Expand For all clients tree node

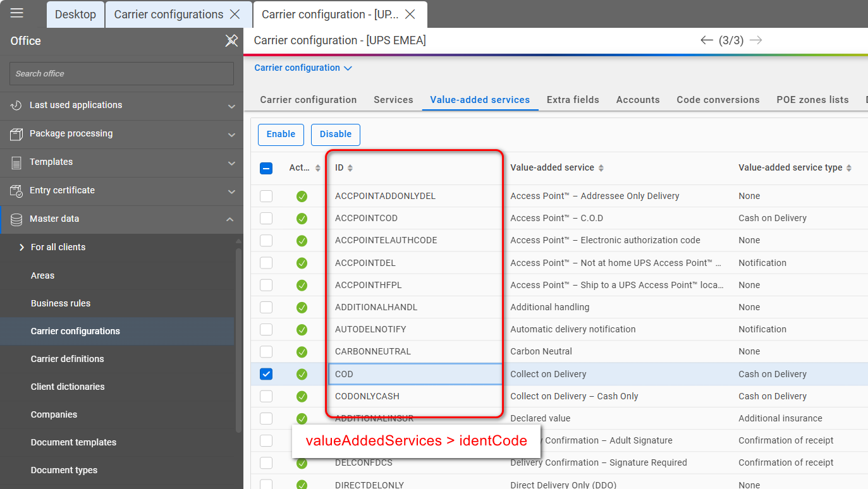coord(21,247)
